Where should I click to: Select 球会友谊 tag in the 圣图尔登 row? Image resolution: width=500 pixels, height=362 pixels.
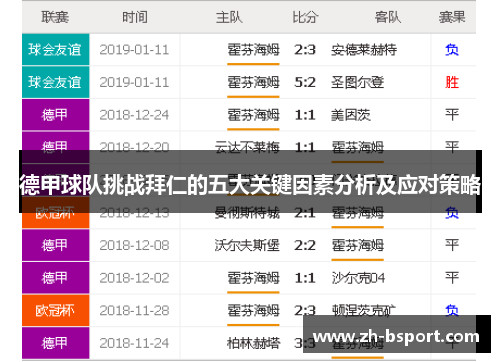pyautogui.click(x=55, y=82)
